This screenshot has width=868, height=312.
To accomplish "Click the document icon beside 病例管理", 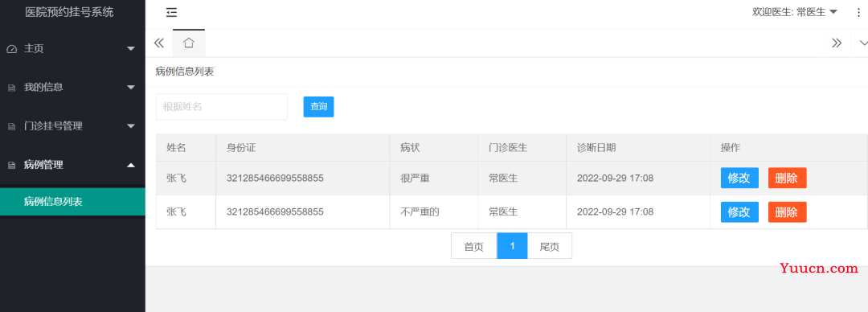I will click(11, 165).
